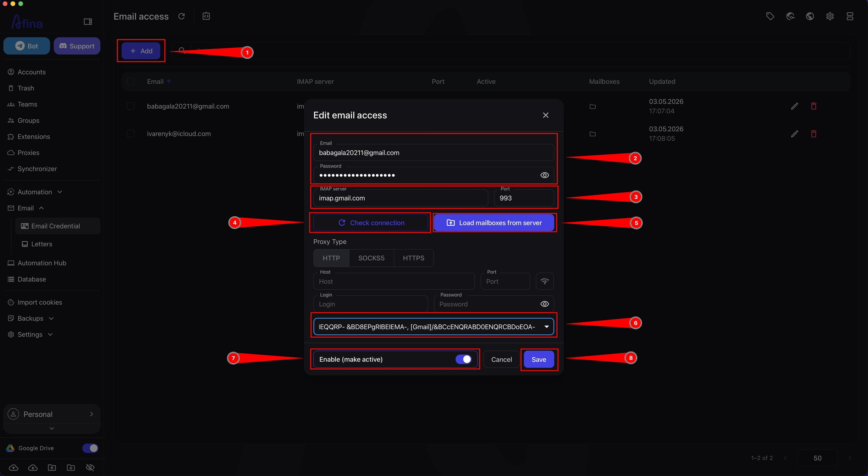Open the settings gear in the top bar
Image resolution: width=868 pixels, height=476 pixels.
pos(830,16)
